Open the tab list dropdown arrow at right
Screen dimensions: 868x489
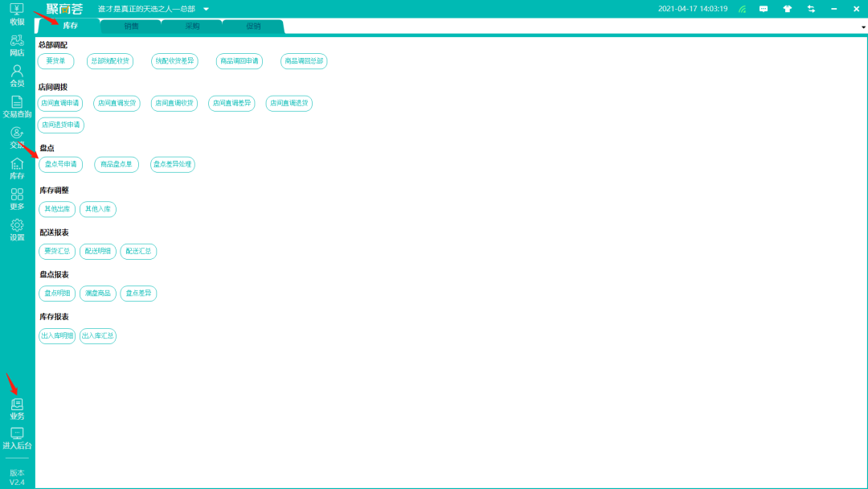[x=863, y=27]
